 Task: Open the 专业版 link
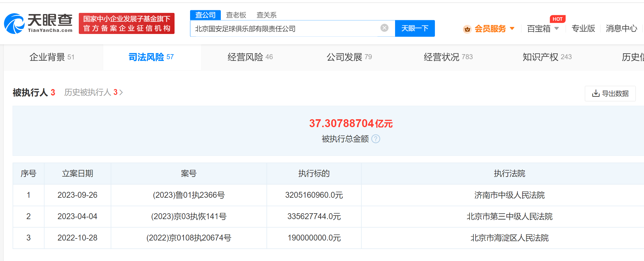coord(583,28)
